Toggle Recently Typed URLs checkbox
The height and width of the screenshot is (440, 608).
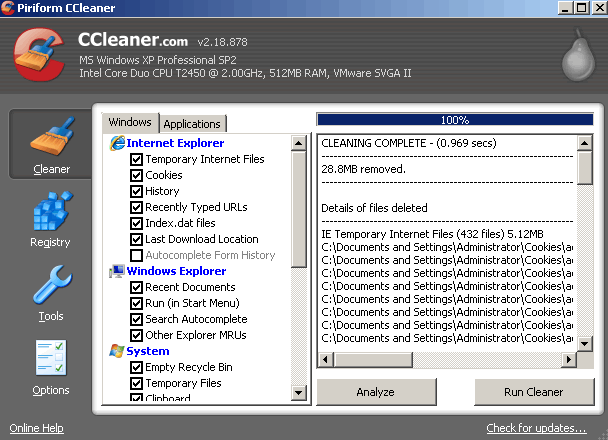click(136, 207)
